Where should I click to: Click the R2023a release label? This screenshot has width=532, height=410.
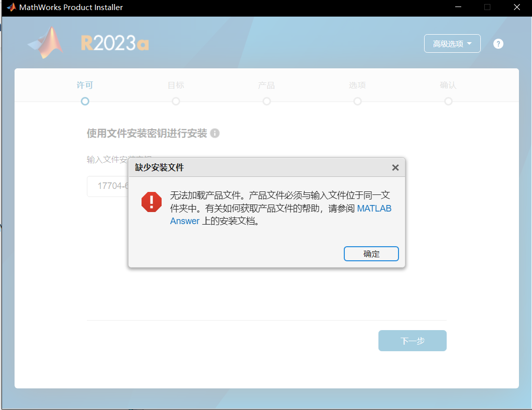(114, 43)
